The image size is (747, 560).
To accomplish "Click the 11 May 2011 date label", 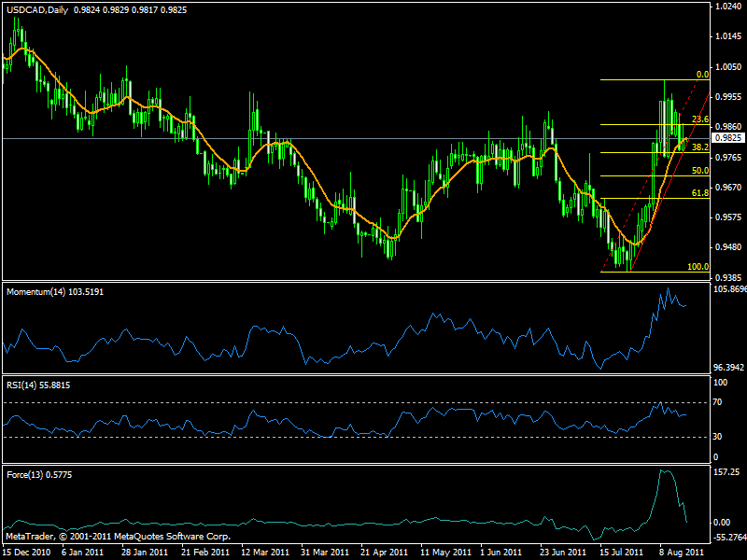I will click(x=444, y=553).
